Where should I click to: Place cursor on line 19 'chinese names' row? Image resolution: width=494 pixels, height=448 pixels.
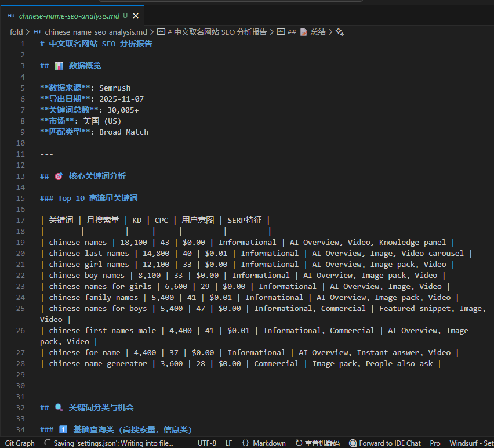coord(78,243)
